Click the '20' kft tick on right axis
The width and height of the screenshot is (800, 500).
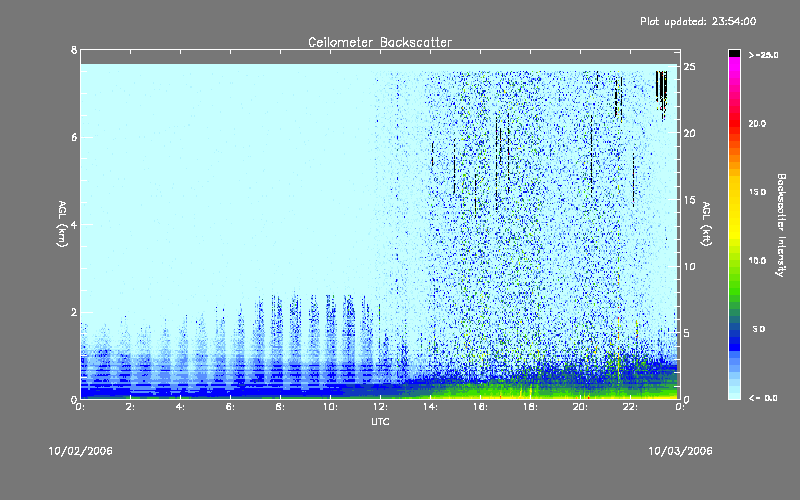689,133
